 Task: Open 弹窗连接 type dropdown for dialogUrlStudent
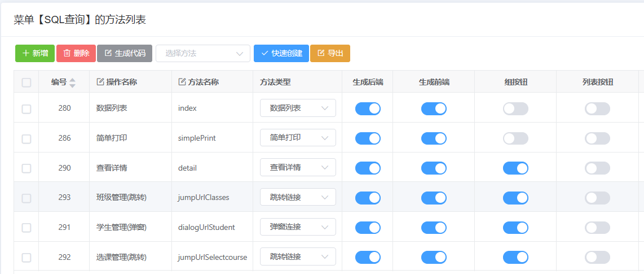point(298,227)
